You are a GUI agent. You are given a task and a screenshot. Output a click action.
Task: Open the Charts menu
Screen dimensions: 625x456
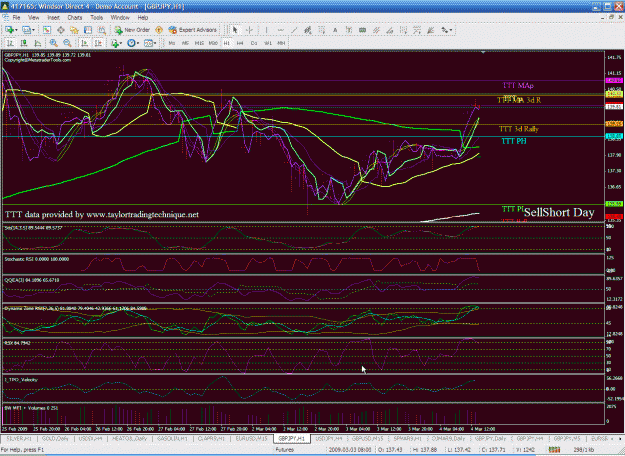75,18
